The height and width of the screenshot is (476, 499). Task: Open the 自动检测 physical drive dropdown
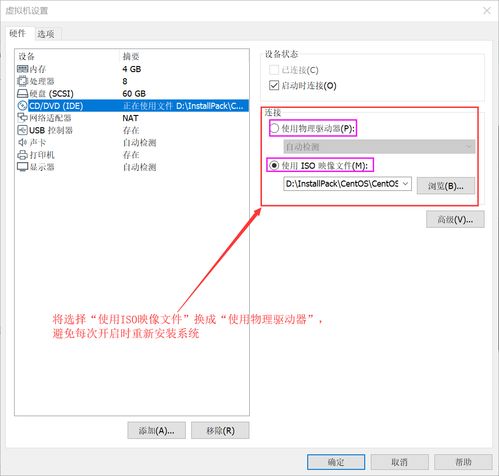379,147
